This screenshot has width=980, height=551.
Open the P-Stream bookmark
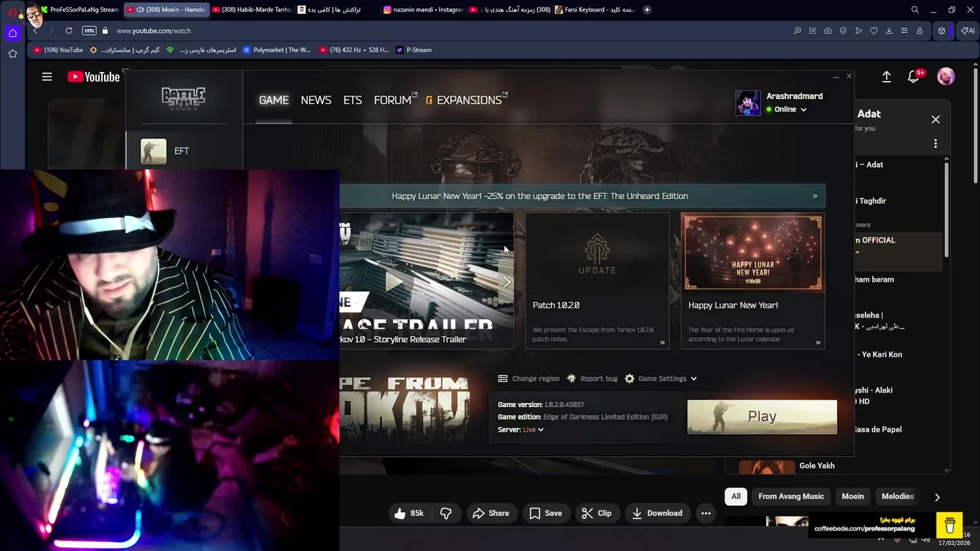click(x=413, y=50)
